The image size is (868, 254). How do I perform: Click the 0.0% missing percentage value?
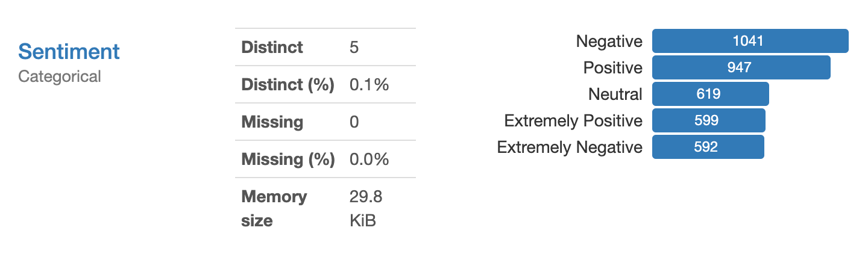click(x=369, y=160)
